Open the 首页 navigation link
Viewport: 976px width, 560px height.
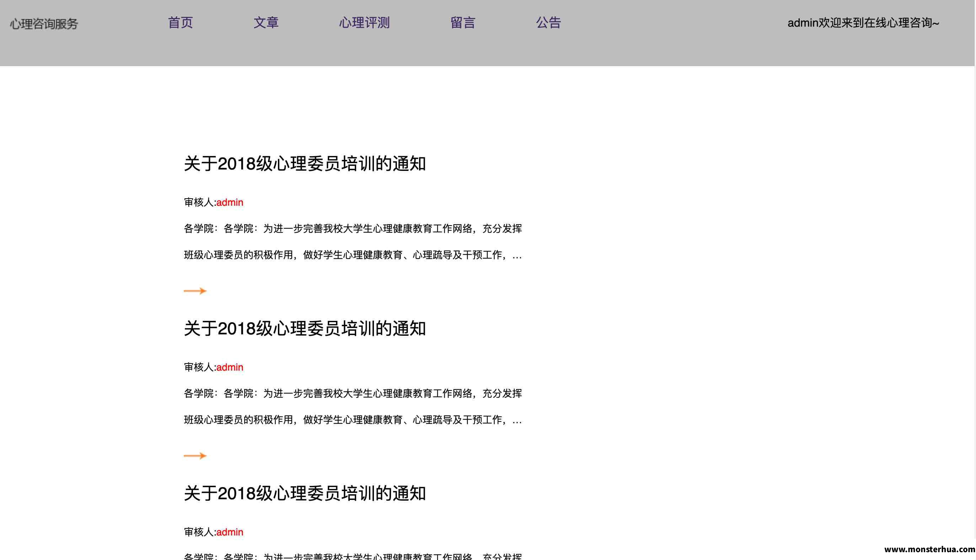point(181,23)
